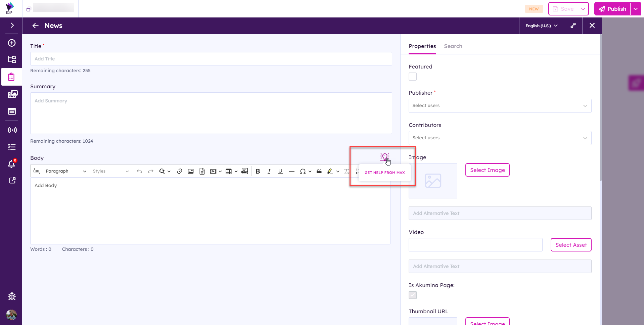The image size is (644, 325).
Task: Select the Properties tab
Action: pyautogui.click(x=422, y=46)
